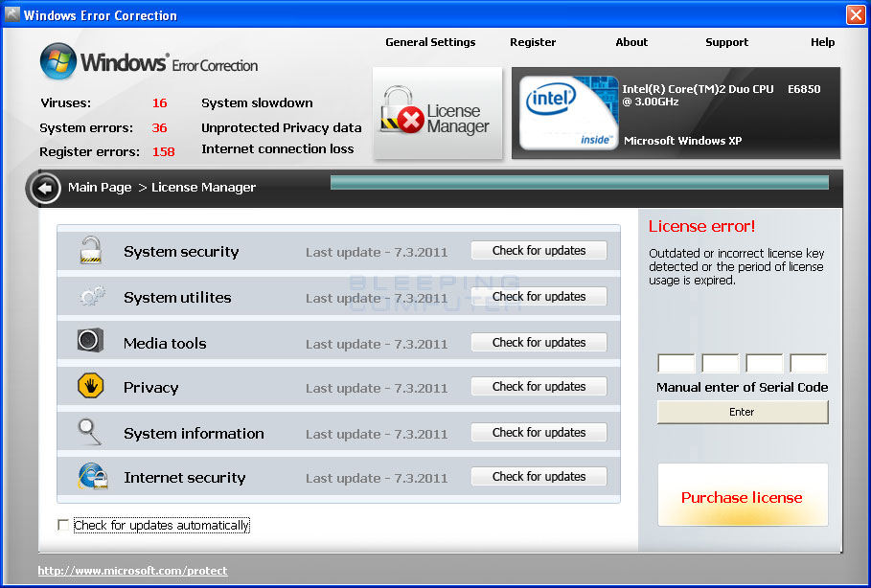
Task: Click the second serial code field
Action: coord(721,363)
